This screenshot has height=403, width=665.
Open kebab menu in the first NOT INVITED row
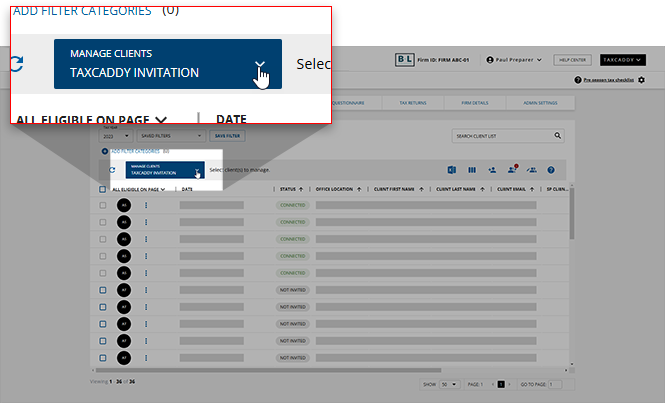(146, 290)
